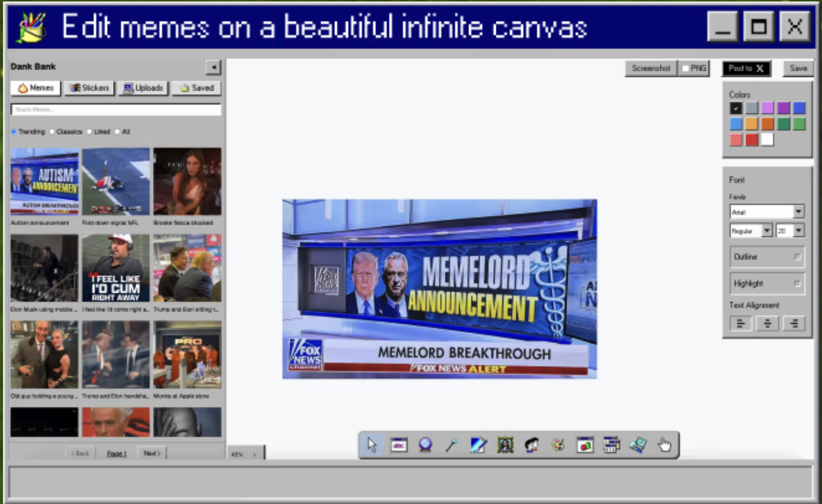Image resolution: width=822 pixels, height=504 pixels.
Task: Select the Old guy holding young thumbnail
Action: [45, 355]
